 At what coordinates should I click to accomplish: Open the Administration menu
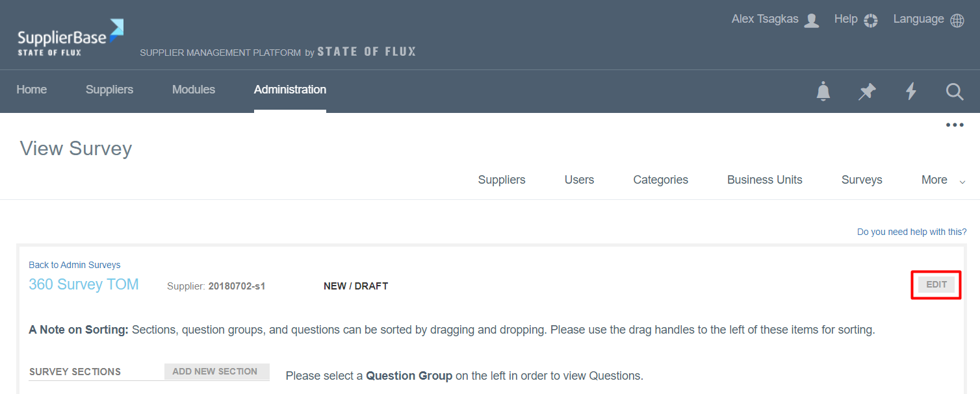pyautogui.click(x=290, y=90)
